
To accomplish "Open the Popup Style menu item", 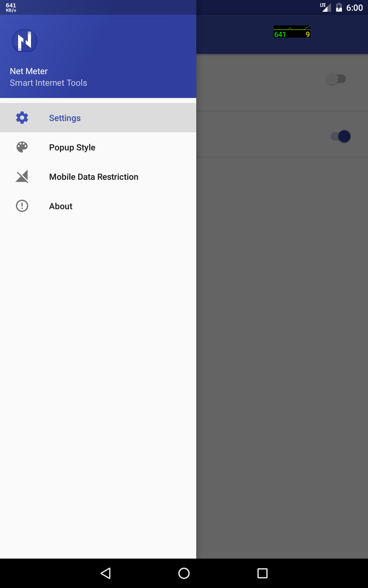I will [98, 147].
